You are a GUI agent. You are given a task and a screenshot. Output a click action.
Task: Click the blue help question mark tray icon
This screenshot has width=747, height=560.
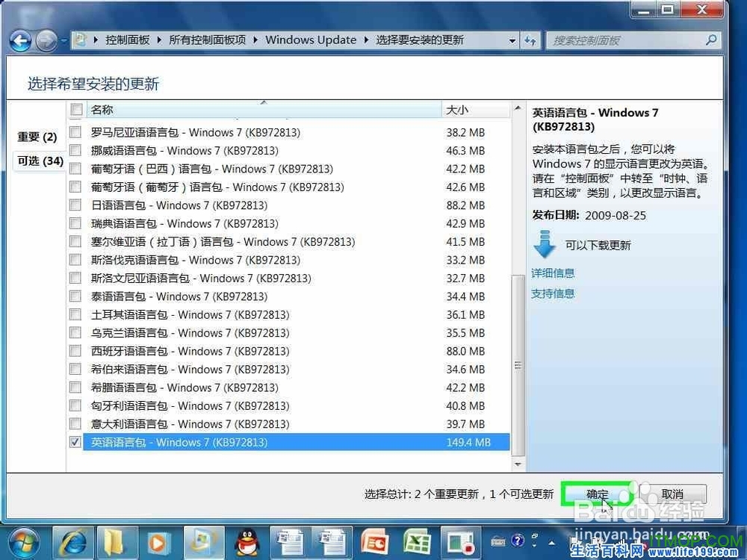[x=518, y=541]
